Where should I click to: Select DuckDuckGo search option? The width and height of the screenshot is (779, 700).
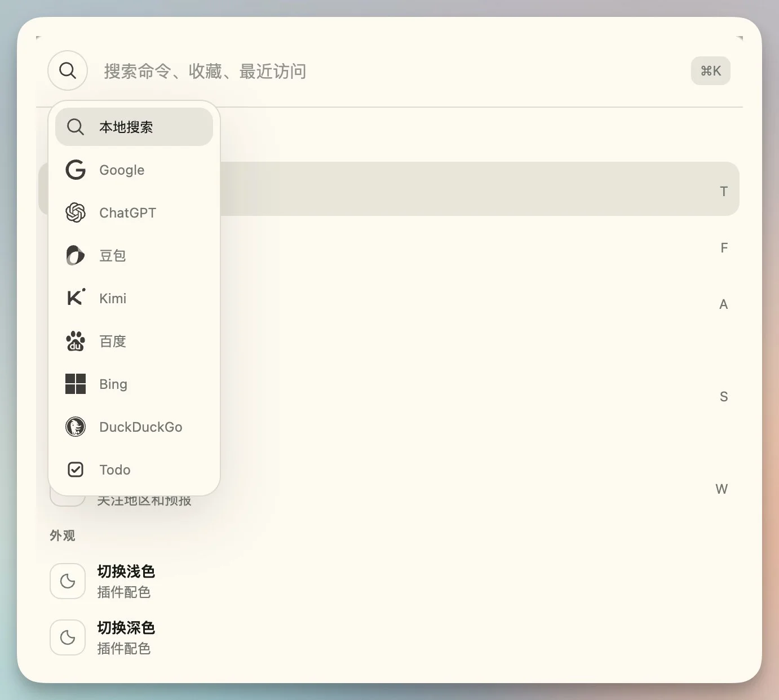(134, 427)
